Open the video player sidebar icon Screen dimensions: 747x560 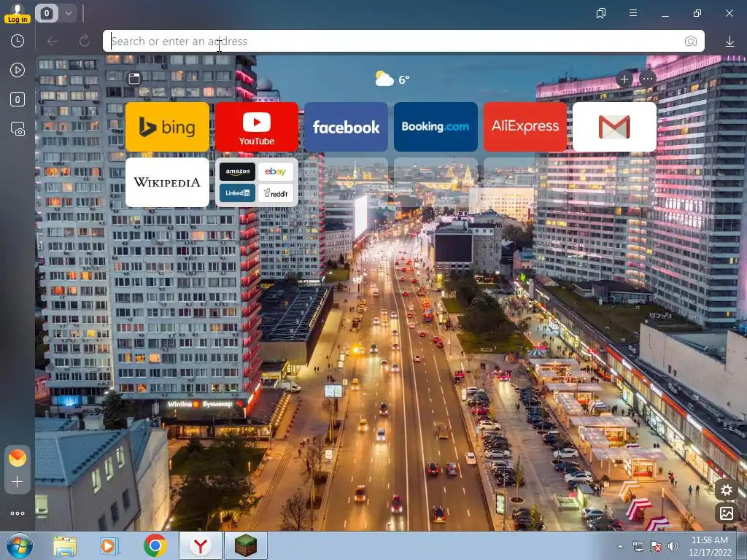(18, 70)
